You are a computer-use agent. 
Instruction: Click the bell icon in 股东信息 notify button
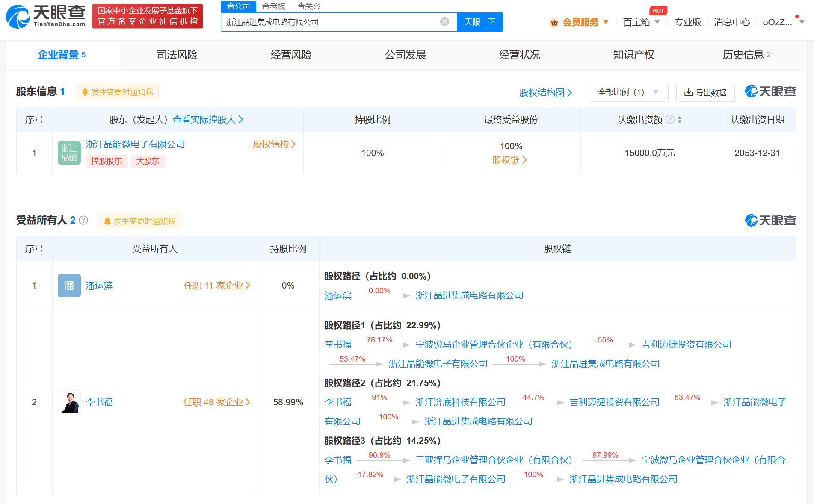(x=85, y=92)
